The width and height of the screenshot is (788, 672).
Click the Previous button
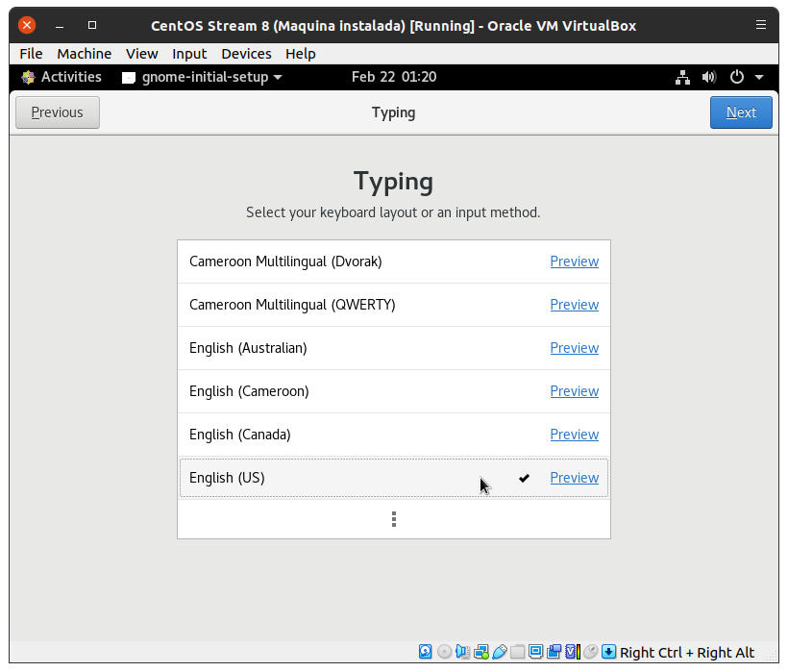point(57,112)
